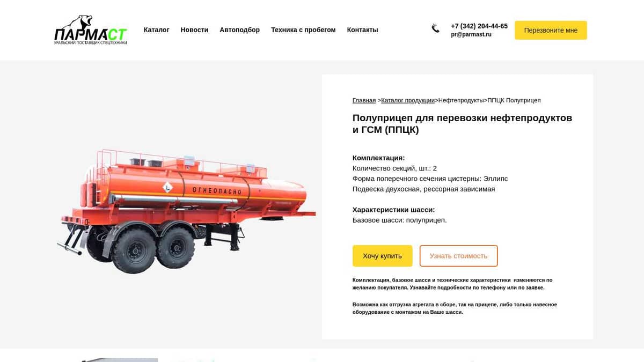The height and width of the screenshot is (362, 644).
Task: Open the Каталог menu item
Action: click(157, 30)
